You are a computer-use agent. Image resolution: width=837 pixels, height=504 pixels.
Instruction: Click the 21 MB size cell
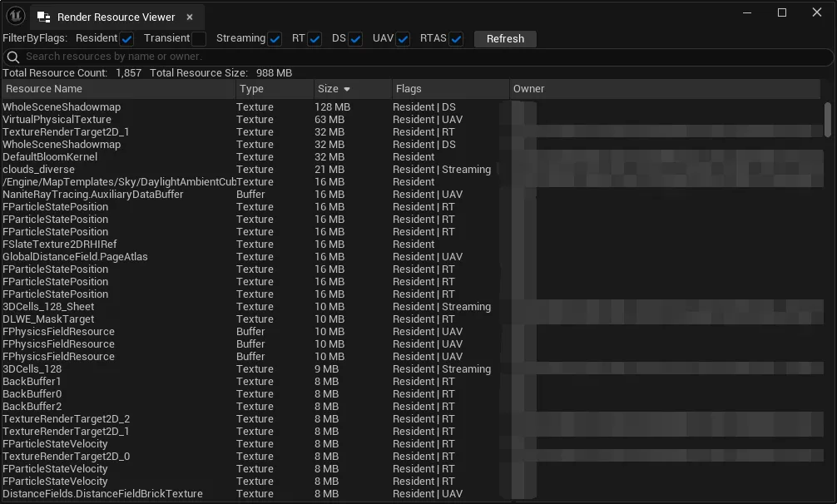click(x=329, y=170)
